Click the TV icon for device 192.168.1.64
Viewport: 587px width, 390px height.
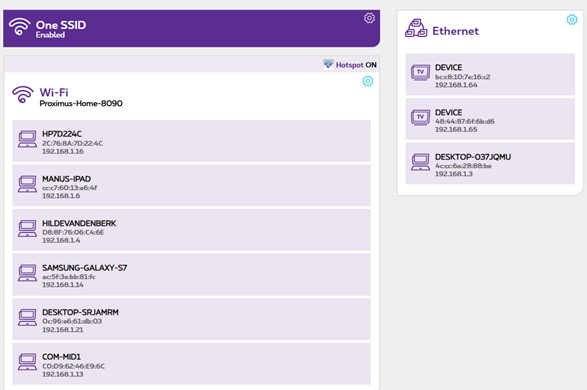[420, 73]
